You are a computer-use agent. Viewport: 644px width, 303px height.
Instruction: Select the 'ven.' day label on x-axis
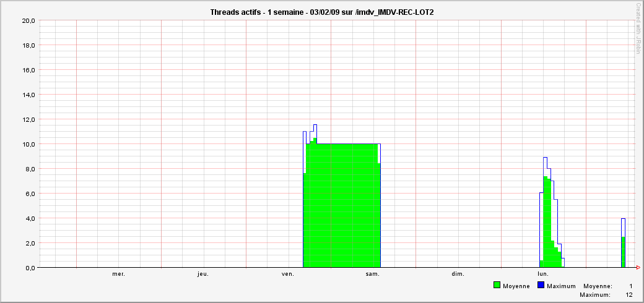pos(288,273)
